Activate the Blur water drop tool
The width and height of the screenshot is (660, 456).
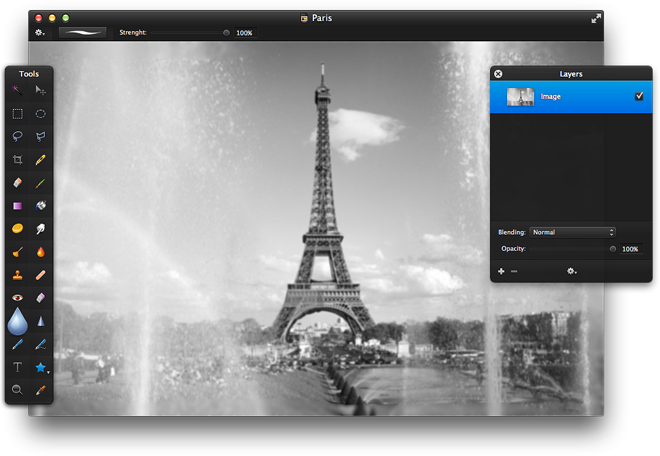coord(17,321)
